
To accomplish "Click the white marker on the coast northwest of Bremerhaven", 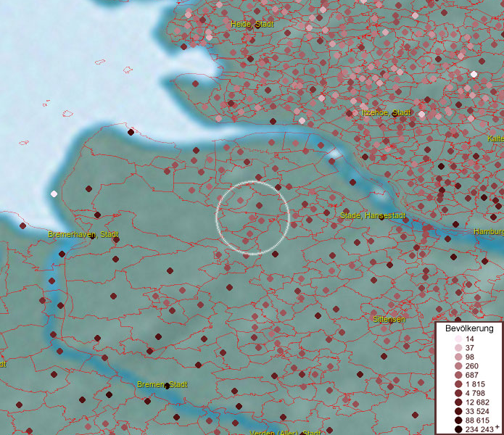I will tap(54, 194).
